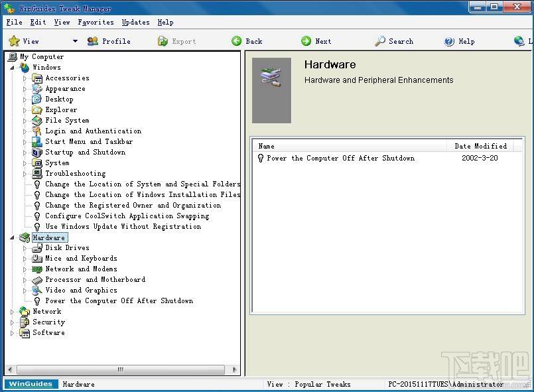Open the Favorites menu

coord(96,22)
